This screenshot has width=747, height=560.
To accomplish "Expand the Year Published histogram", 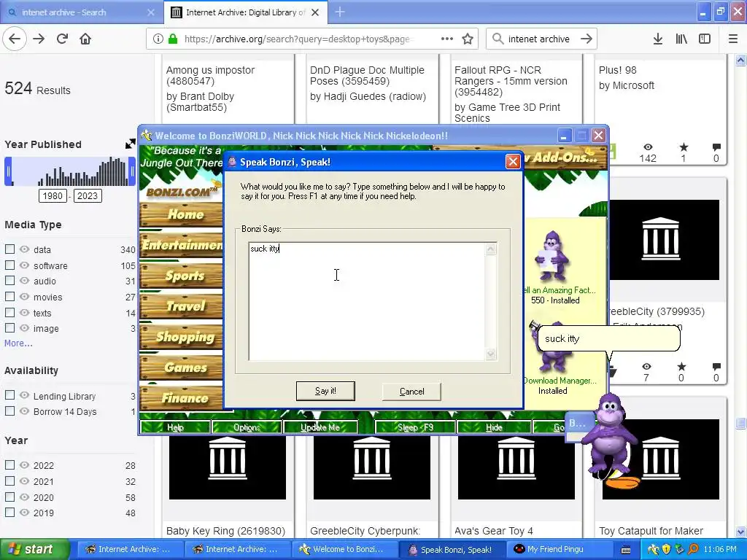I will [130, 144].
